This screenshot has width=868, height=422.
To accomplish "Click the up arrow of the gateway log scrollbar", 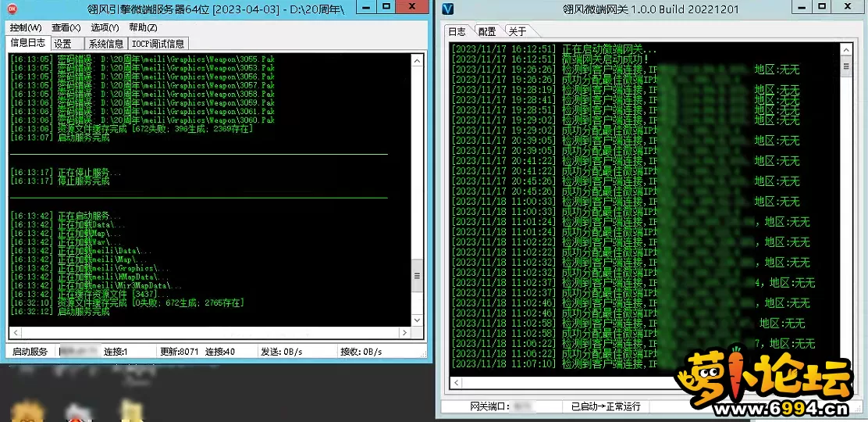I will coord(846,48).
